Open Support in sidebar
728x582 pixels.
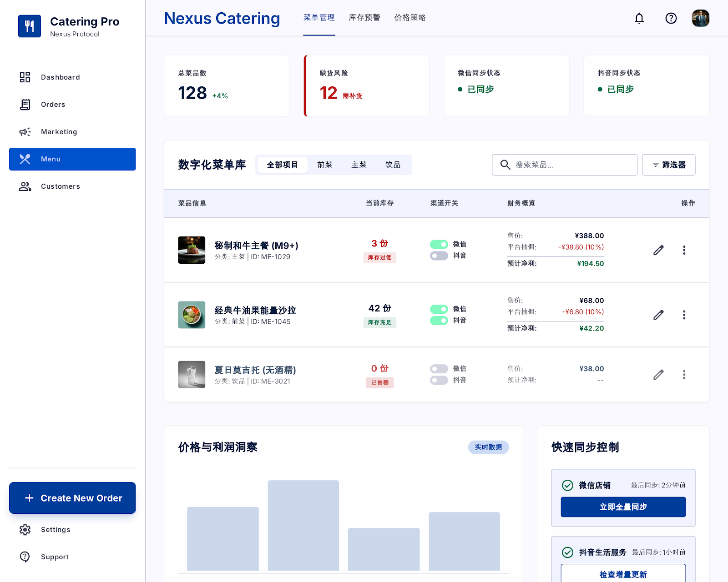coord(72,557)
